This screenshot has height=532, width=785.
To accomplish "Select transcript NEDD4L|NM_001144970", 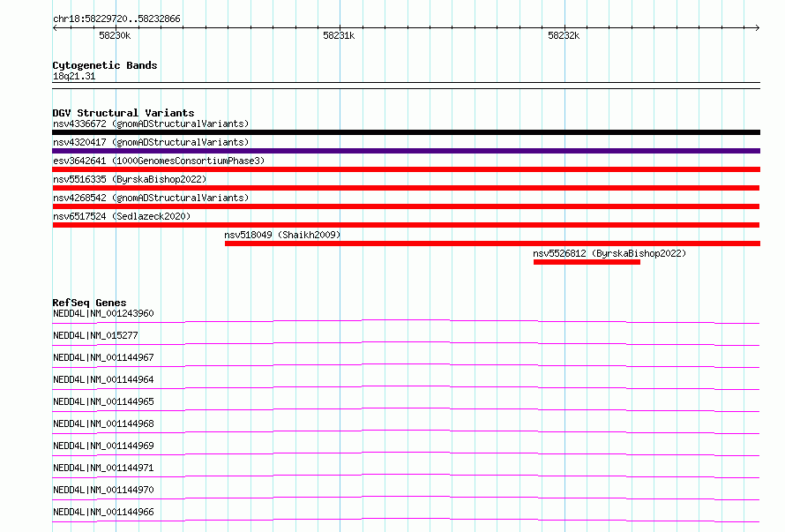I will tap(103, 490).
